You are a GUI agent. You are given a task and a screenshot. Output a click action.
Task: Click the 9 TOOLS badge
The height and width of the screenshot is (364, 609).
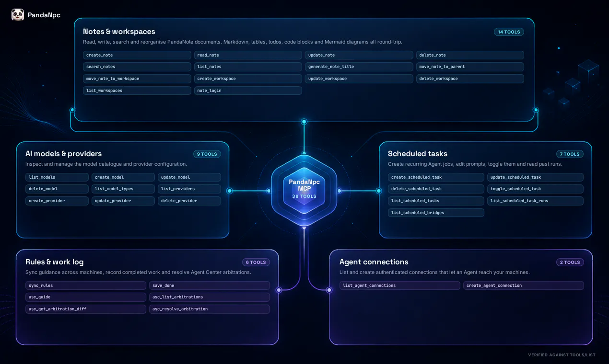pos(207,154)
